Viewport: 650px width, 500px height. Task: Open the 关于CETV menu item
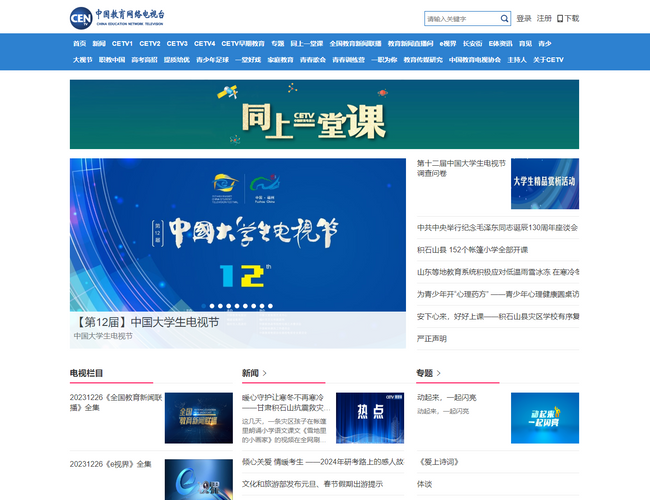point(548,60)
